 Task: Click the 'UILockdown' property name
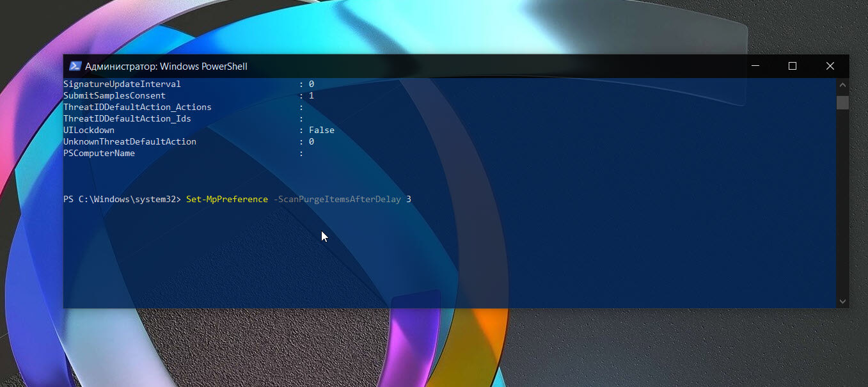(89, 130)
